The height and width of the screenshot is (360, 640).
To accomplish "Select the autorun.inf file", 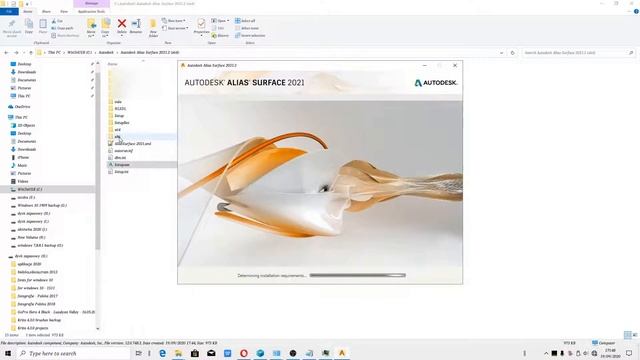I will (x=123, y=151).
